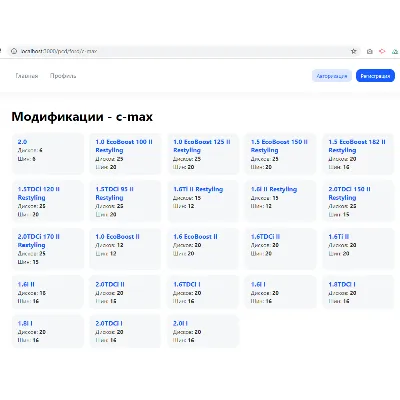Click Шины: 16 in the 1.8TDCi I card

(x=339, y=301)
